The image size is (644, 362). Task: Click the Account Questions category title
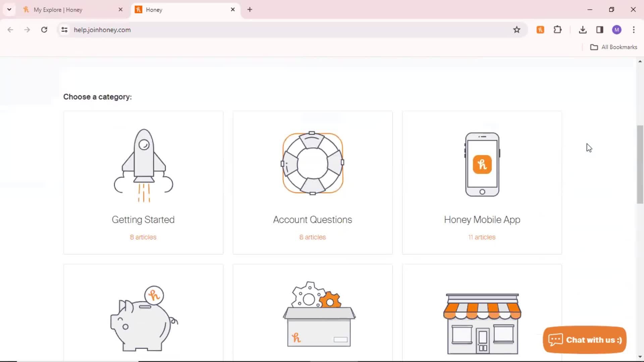(x=313, y=220)
